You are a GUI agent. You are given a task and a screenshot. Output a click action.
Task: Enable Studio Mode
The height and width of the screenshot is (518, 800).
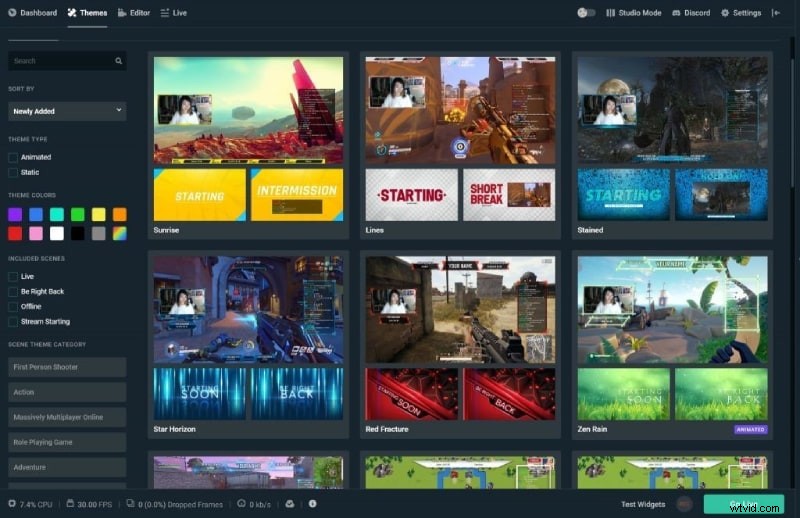634,13
